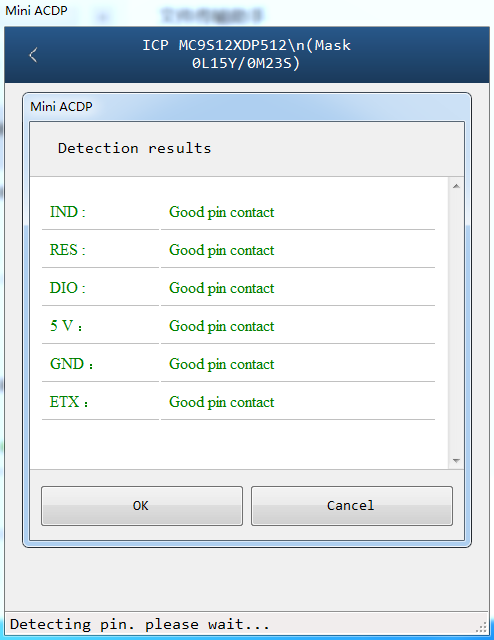Click IND row's Good pin contact status
Screen dimensions: 494x640
point(222,212)
